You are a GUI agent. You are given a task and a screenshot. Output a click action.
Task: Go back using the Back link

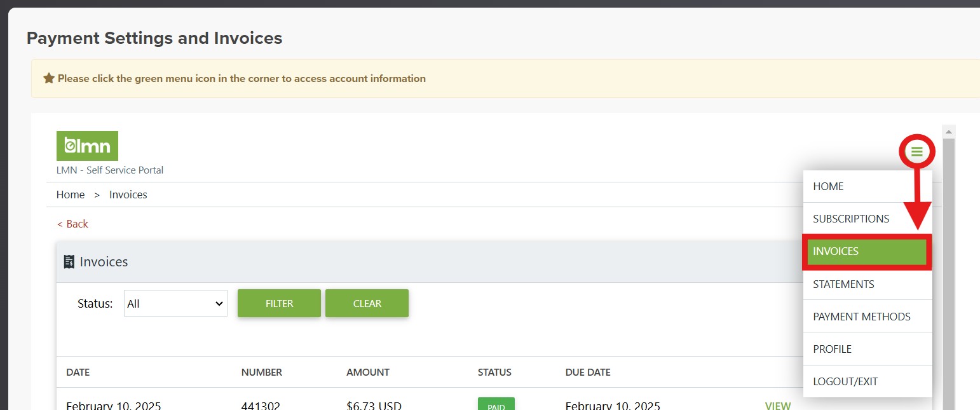tap(72, 224)
